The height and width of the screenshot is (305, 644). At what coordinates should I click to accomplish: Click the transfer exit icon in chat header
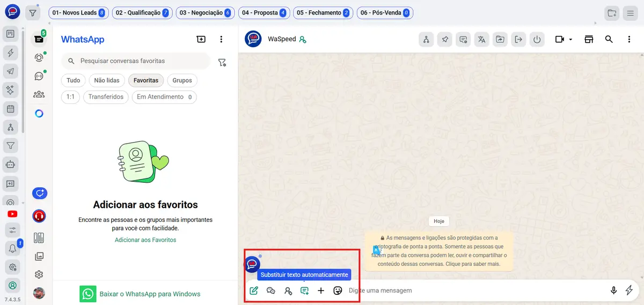(x=518, y=39)
